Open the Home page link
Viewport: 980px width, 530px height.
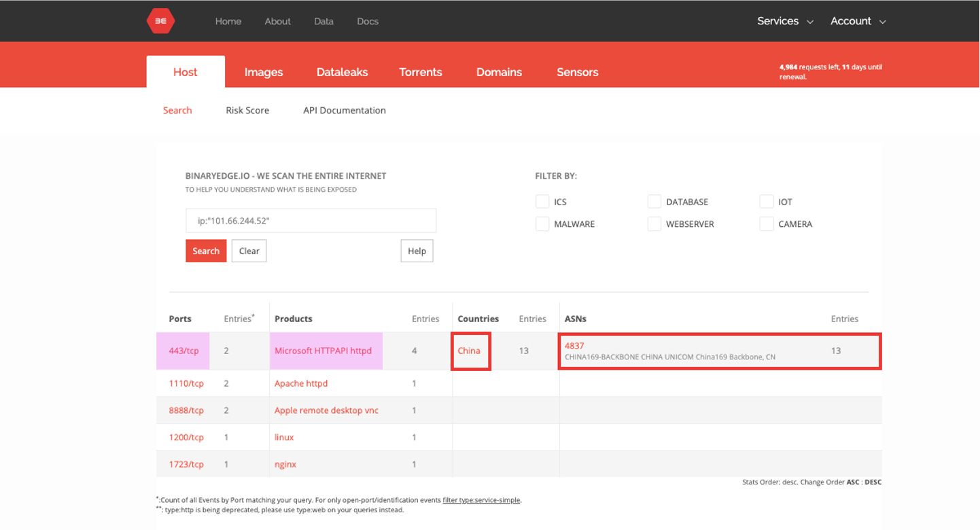click(x=228, y=21)
